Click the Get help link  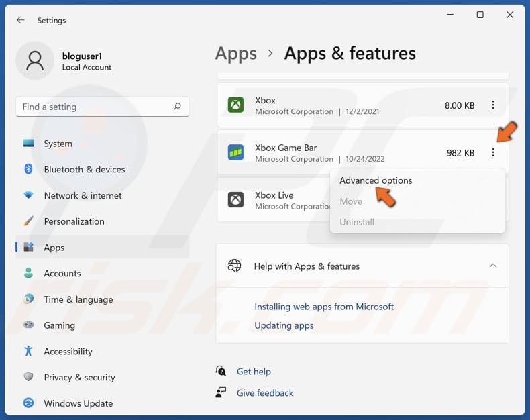tap(254, 372)
